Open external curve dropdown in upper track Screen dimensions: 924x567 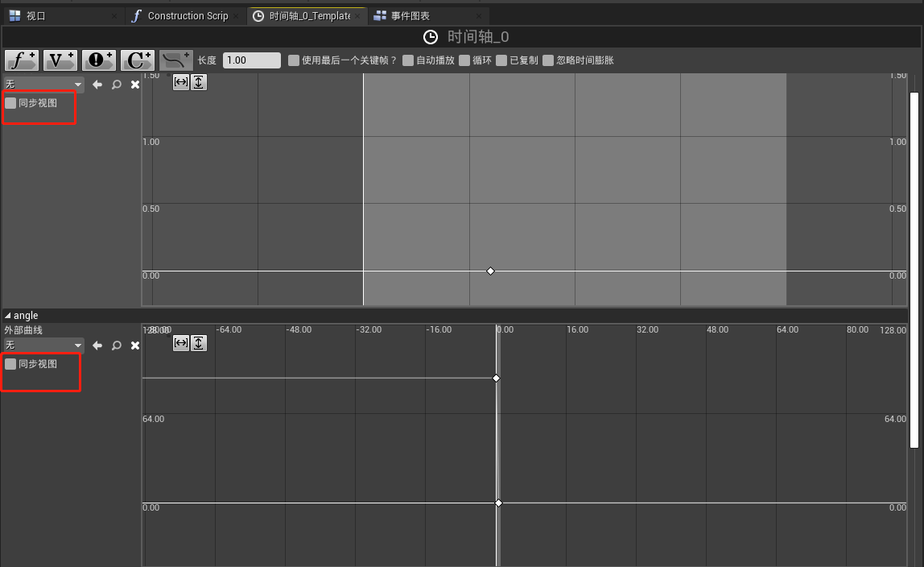44,85
